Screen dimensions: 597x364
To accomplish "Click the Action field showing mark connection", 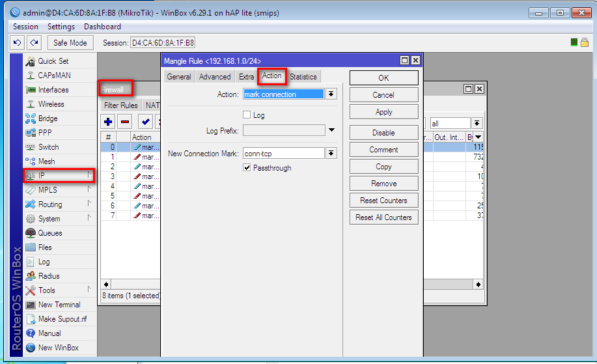I will pyautogui.click(x=284, y=94).
